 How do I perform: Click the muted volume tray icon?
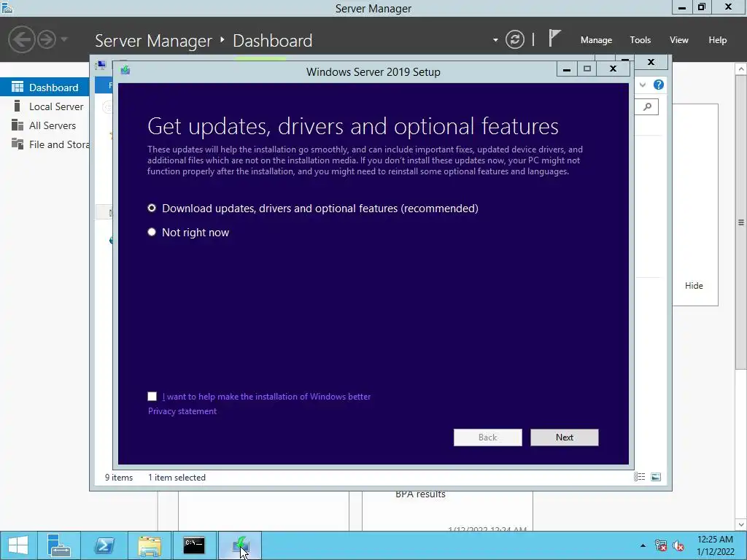click(678, 545)
